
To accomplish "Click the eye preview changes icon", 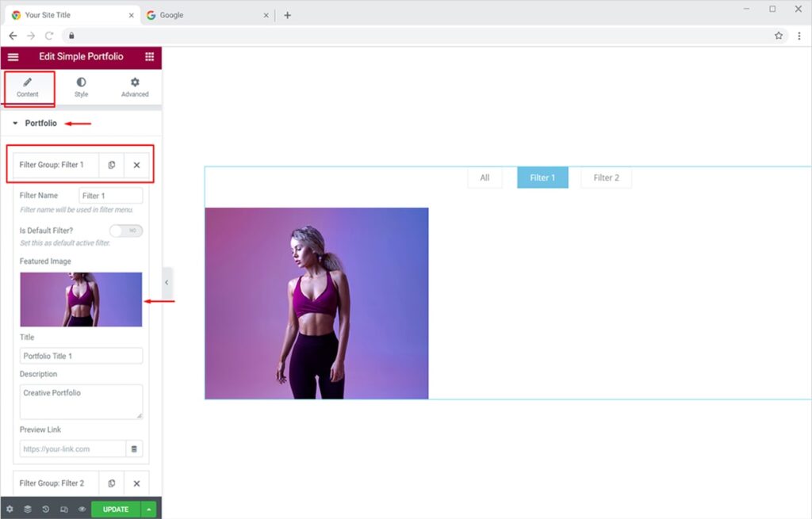I will pyautogui.click(x=82, y=509).
